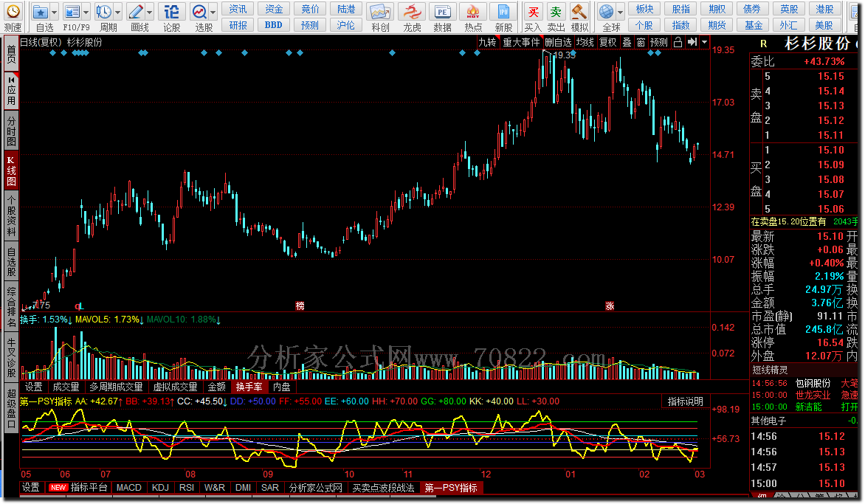Click the R badge beside 杉杉股份 title
This screenshot has width=865, height=504.
click(763, 44)
